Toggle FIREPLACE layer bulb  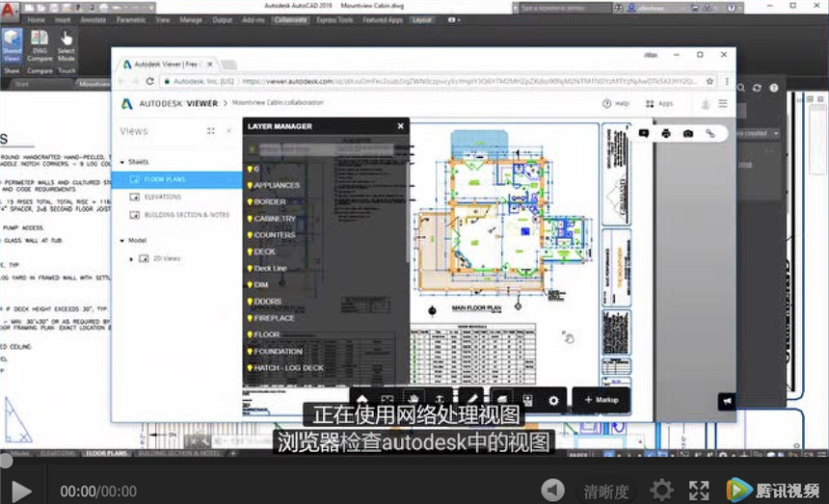click(250, 318)
